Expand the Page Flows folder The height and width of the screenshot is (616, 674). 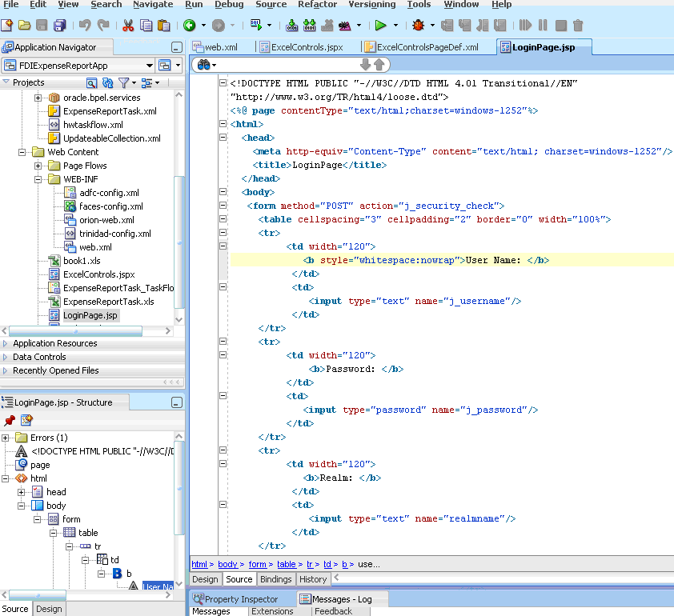[x=38, y=166]
